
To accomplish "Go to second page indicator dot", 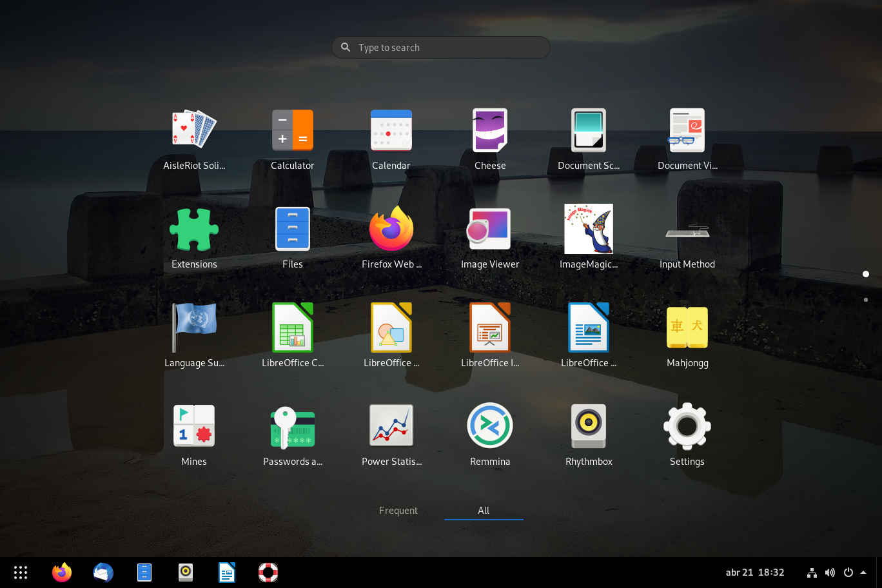I will (866, 300).
